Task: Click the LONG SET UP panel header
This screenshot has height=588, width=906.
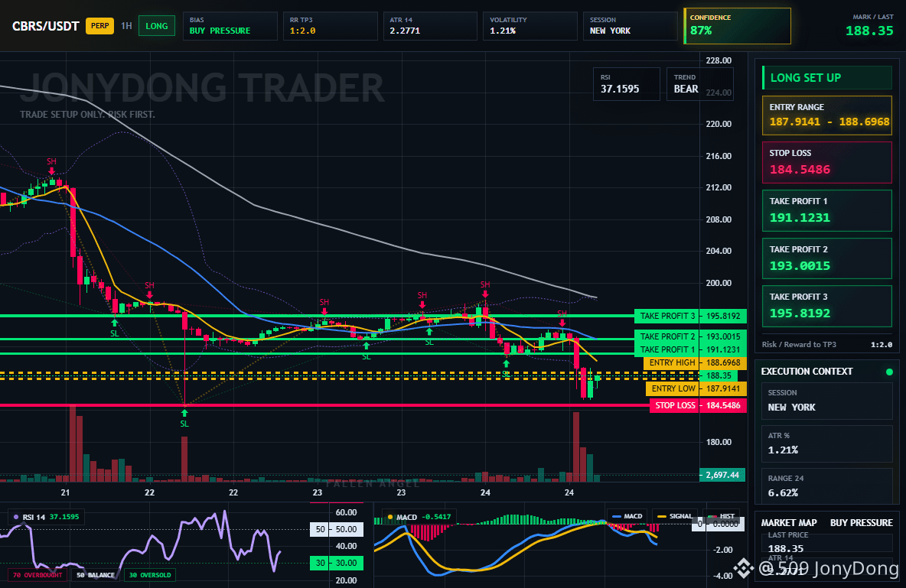Action: click(827, 78)
